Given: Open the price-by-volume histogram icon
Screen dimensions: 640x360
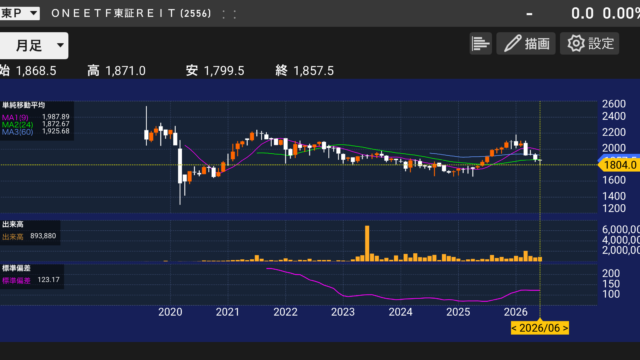Looking at the screenshot, I should (x=480, y=43).
